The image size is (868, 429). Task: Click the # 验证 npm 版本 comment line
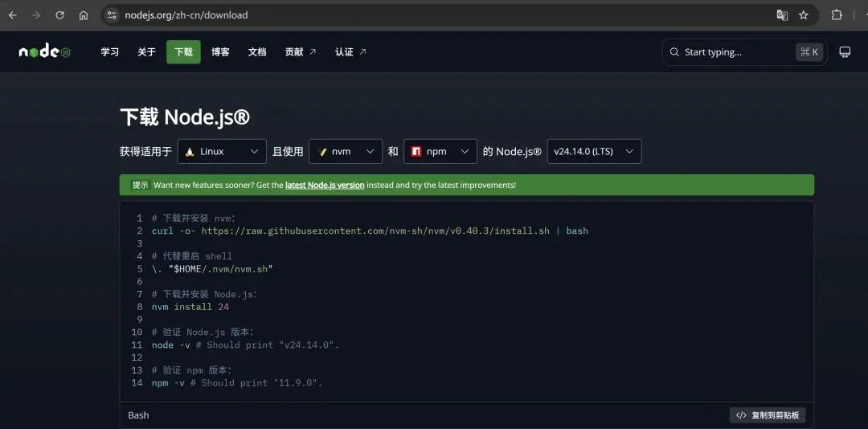click(191, 370)
